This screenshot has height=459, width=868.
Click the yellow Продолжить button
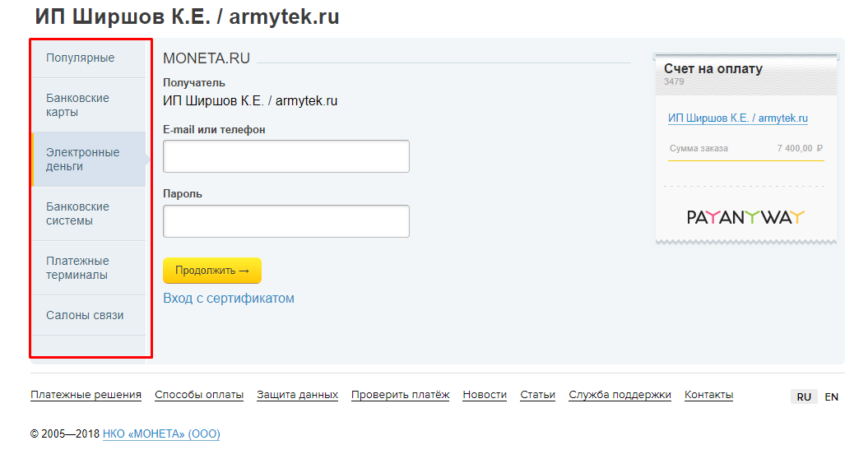[x=212, y=271]
